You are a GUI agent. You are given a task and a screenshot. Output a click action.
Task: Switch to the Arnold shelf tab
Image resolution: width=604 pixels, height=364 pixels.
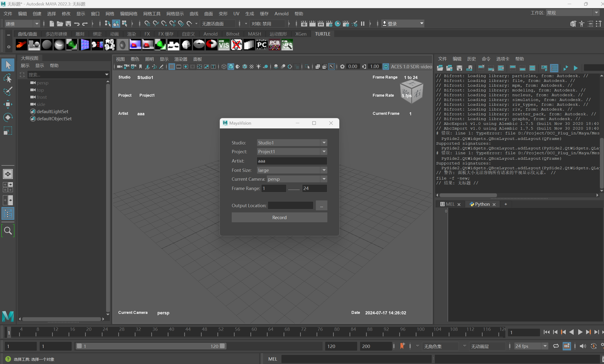(210, 34)
